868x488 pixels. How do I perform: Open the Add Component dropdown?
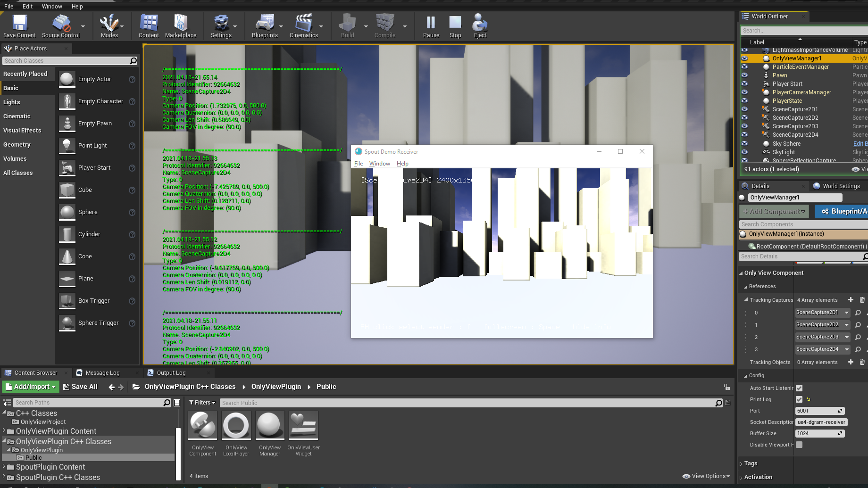click(x=774, y=211)
